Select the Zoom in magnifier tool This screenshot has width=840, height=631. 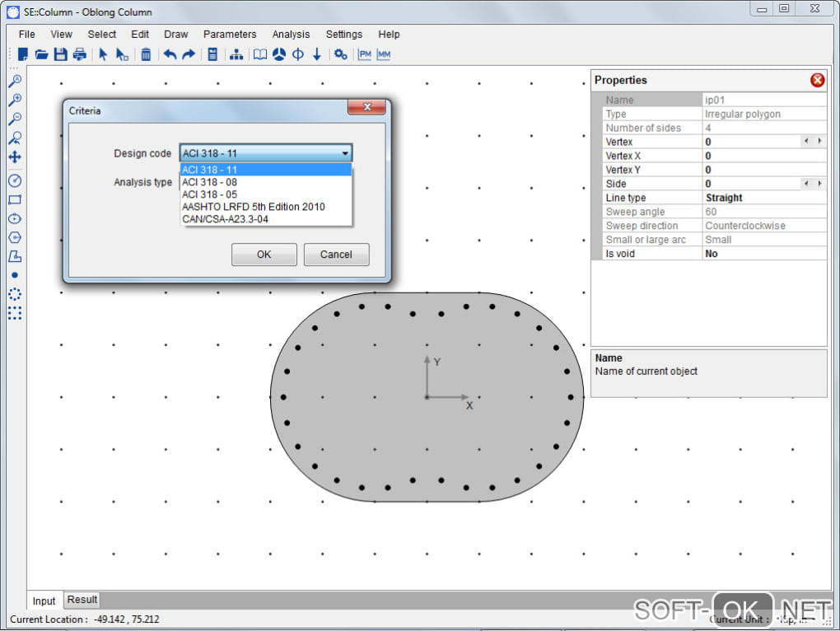click(x=14, y=100)
